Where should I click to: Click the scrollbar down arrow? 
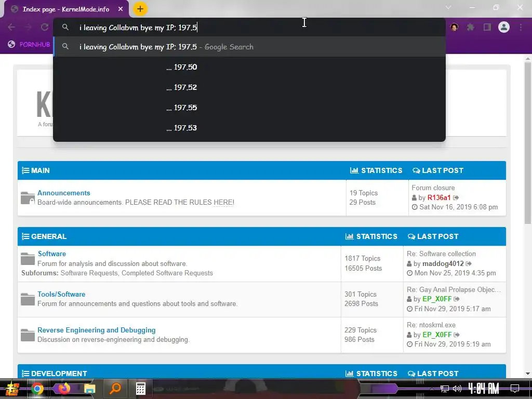(528, 374)
